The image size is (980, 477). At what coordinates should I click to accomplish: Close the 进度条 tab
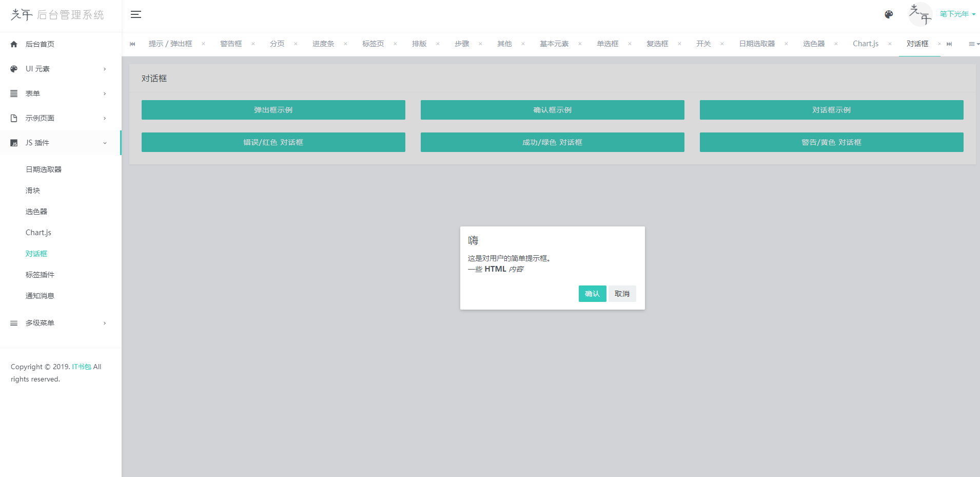345,44
